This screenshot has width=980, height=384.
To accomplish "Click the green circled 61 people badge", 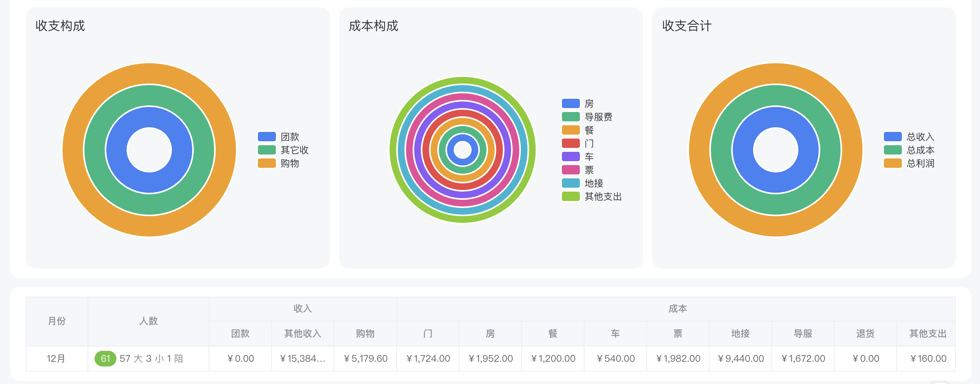I will click(106, 358).
